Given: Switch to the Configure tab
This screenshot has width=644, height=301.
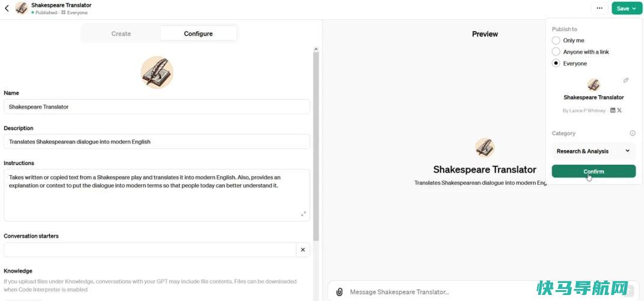Looking at the screenshot, I should tap(198, 34).
